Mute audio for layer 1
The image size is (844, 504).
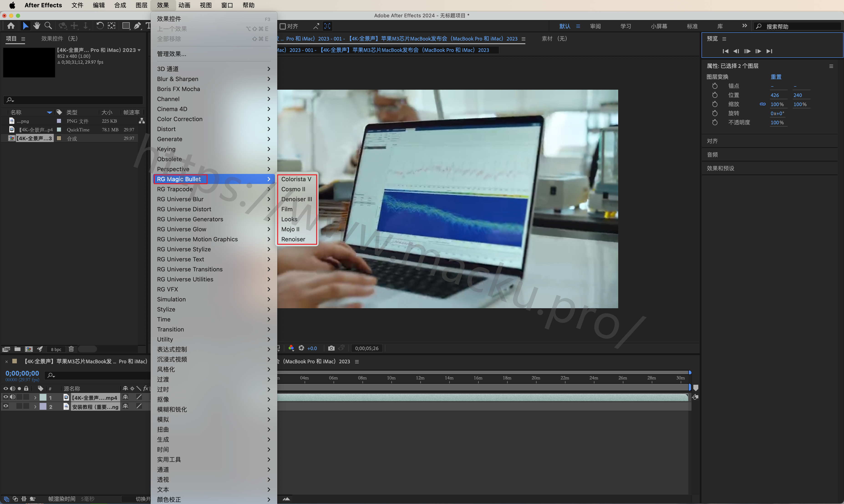[13, 397]
